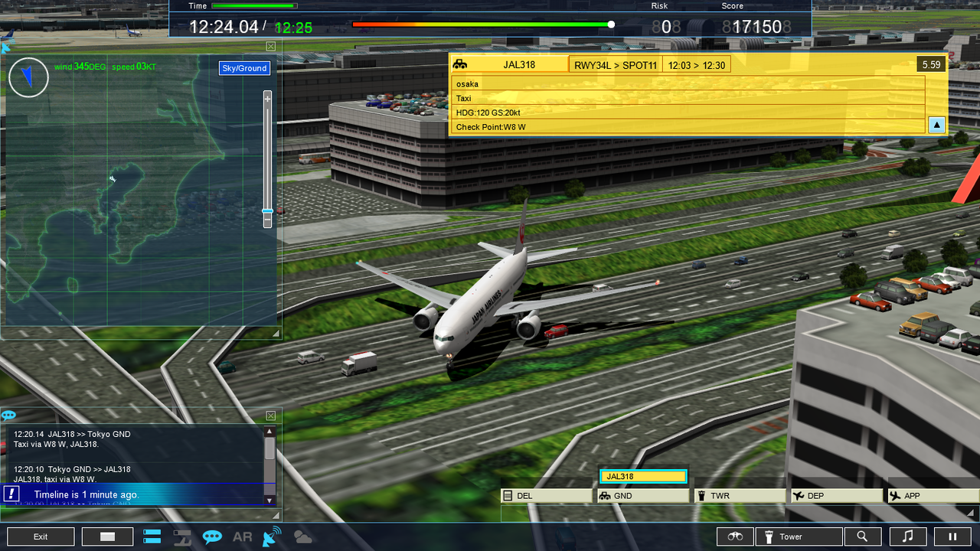Click the plus at radar zoom slider top
The width and height of the screenshot is (980, 551).
pos(267,98)
